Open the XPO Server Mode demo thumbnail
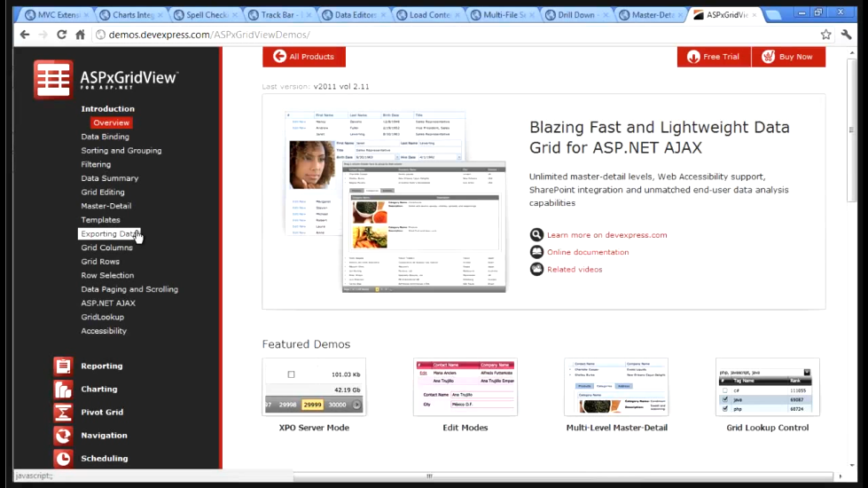The height and width of the screenshot is (488, 868). (314, 387)
